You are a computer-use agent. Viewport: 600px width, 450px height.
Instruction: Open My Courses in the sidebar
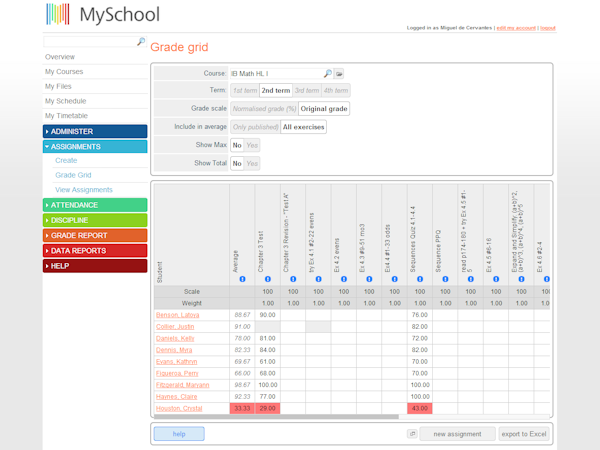(64, 72)
